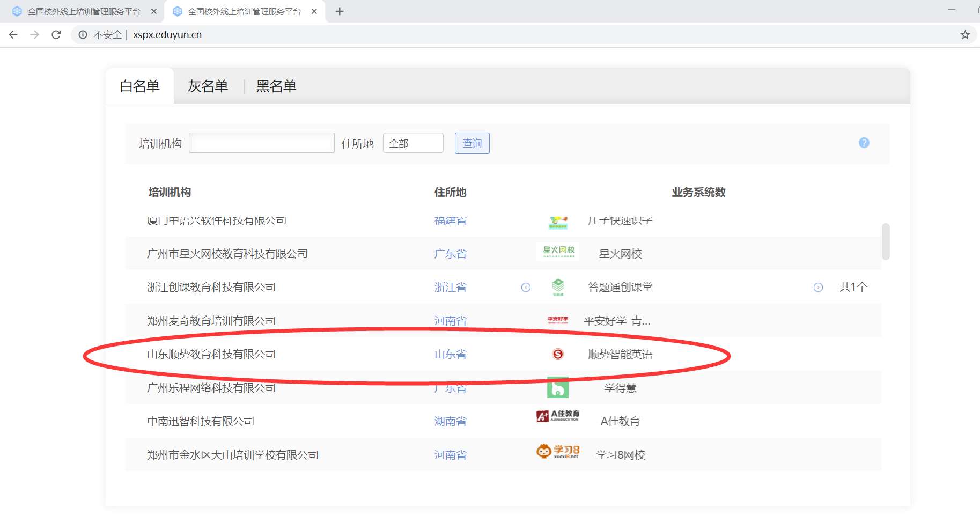Open the blue help question mark icon
The height and width of the screenshot is (515, 980).
(864, 143)
